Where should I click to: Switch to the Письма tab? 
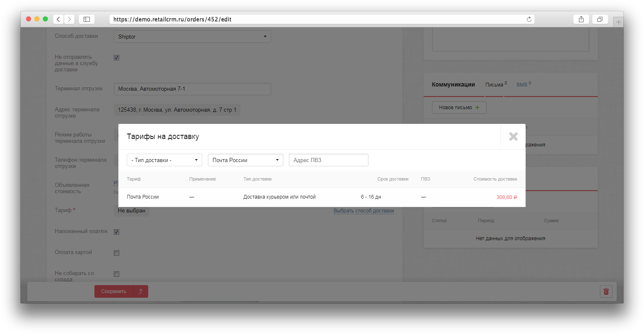pos(495,85)
